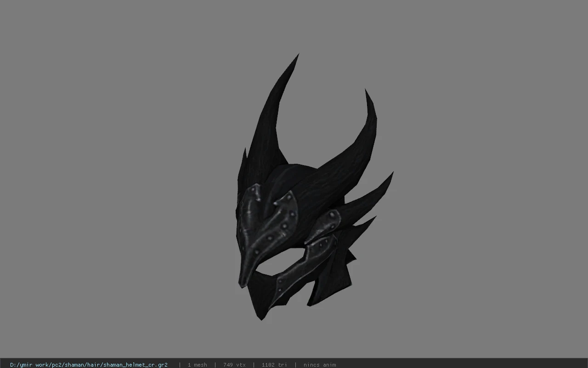Screen dimensions: 588x368
Task: Click the shaman_helmet_cr.gr2 file path in status bar
Action: 89,365
